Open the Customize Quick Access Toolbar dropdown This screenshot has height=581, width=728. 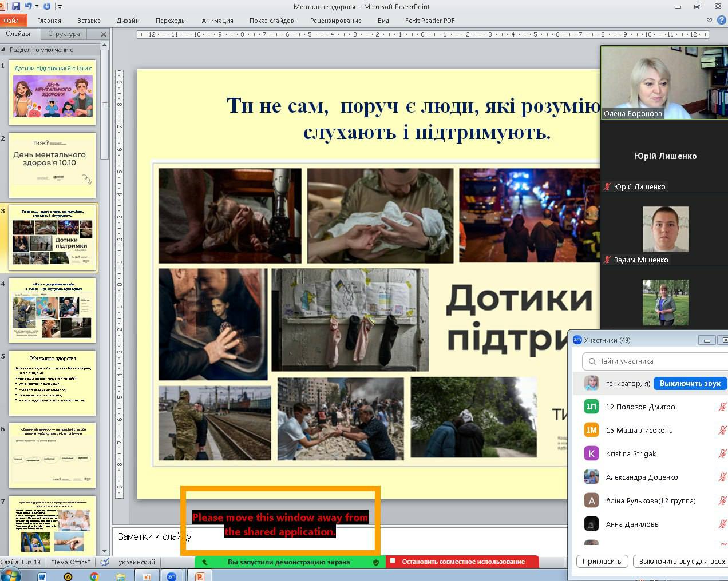click(60, 7)
